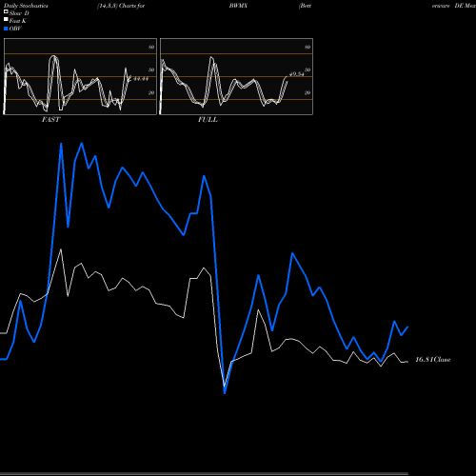476x476 pixels.
Task: Open the FULL stochastics mini chart
Action: point(236,76)
